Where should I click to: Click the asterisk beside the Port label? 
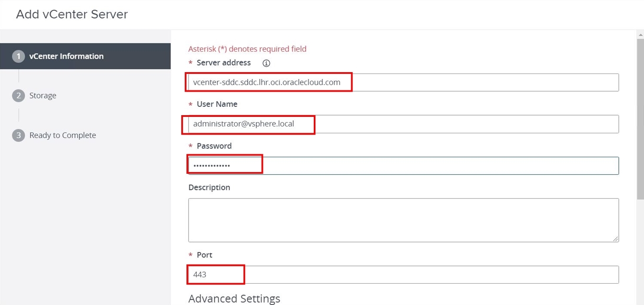coord(190,255)
